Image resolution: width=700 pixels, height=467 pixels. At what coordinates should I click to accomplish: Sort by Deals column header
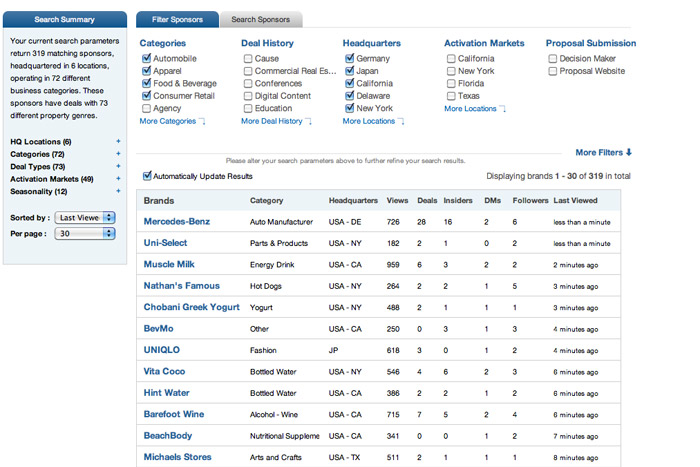(427, 200)
